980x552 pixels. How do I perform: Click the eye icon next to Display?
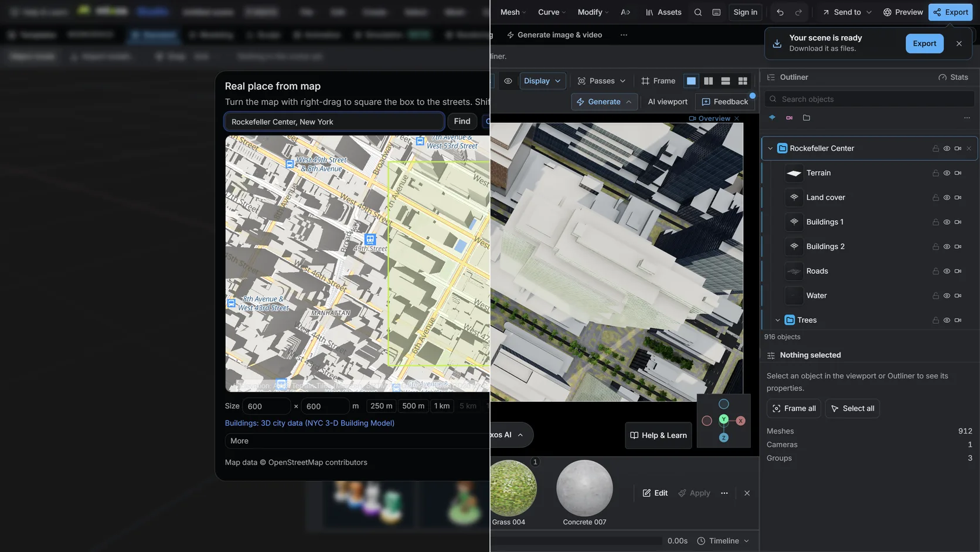click(x=508, y=81)
